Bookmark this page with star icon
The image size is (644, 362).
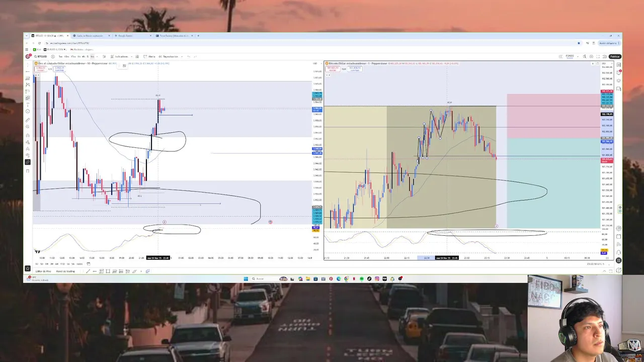click(579, 43)
